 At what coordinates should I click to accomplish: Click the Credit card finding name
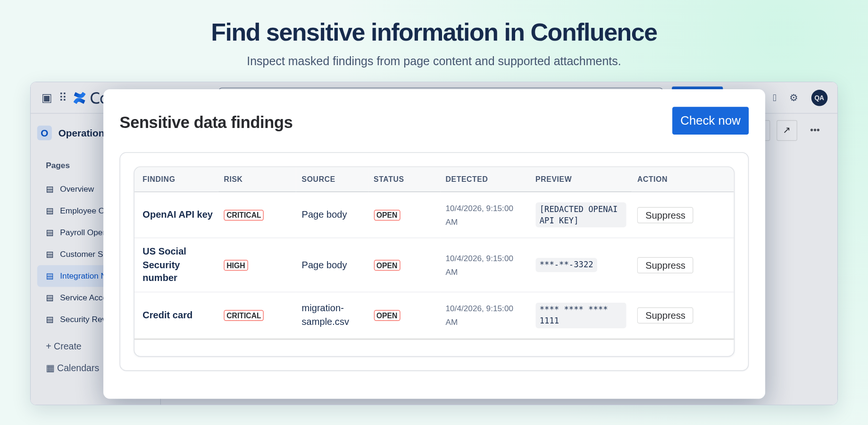click(167, 315)
